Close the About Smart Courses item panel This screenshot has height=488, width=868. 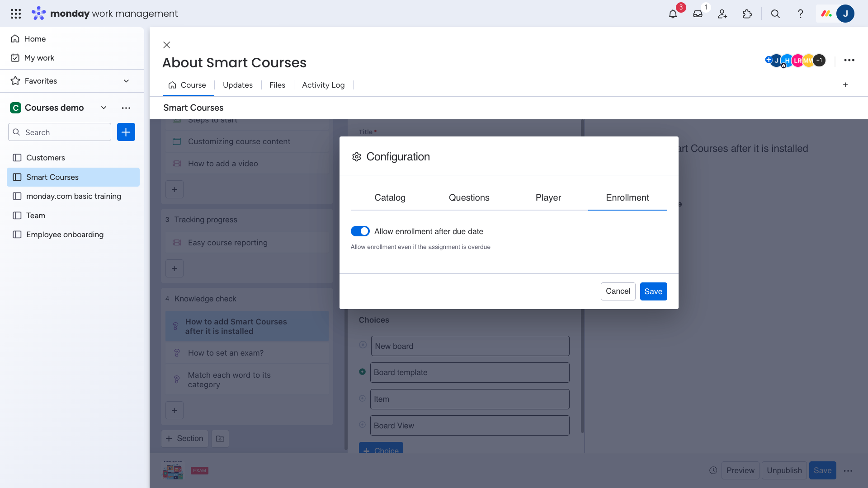(167, 45)
